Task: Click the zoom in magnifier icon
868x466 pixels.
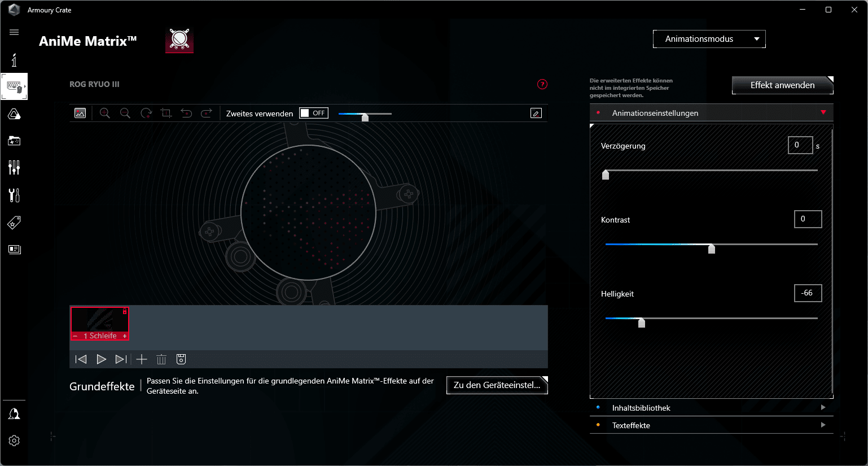Action: pyautogui.click(x=104, y=114)
